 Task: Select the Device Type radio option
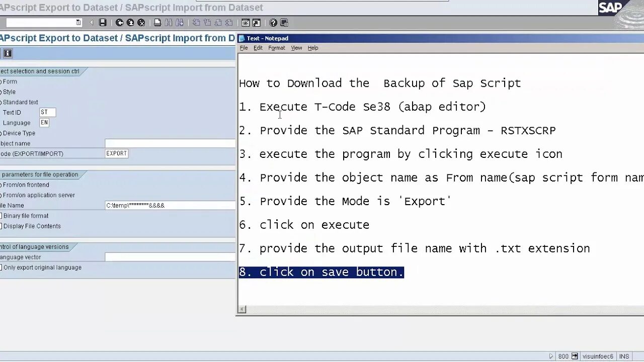[1, 133]
